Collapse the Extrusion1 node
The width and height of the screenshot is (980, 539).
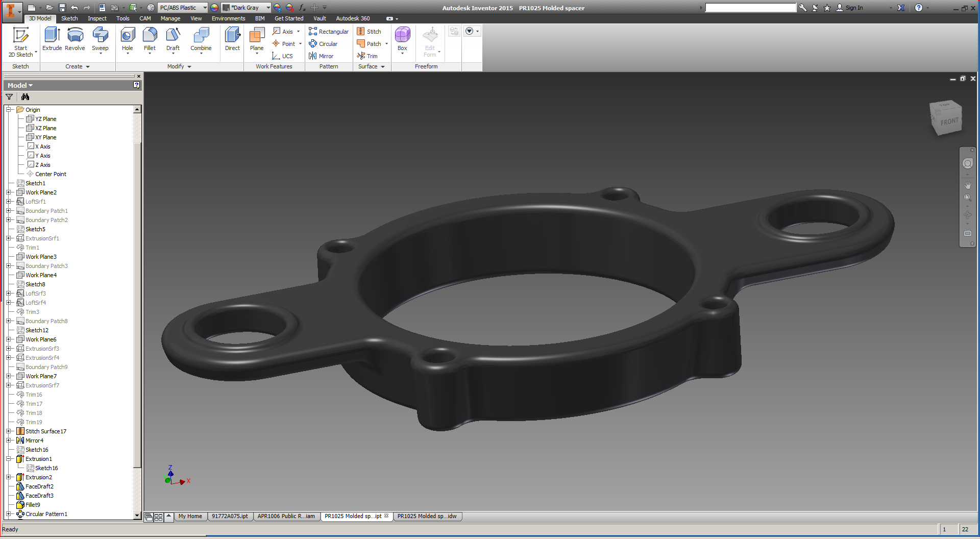click(x=9, y=459)
